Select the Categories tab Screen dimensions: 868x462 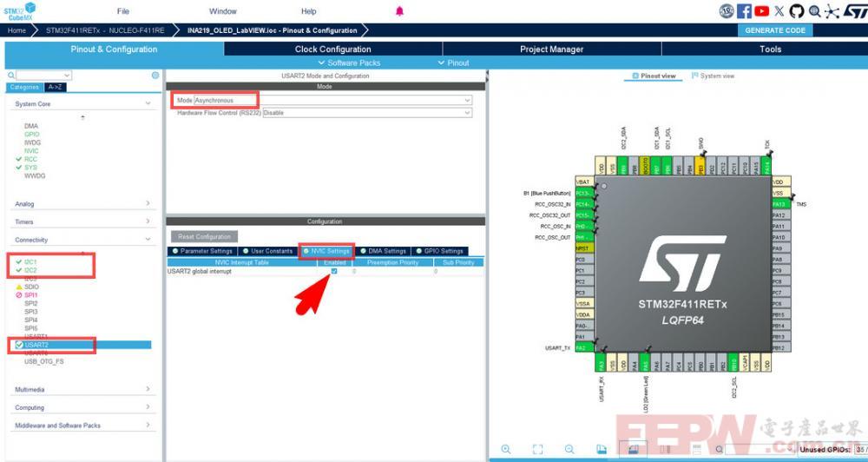click(x=24, y=87)
